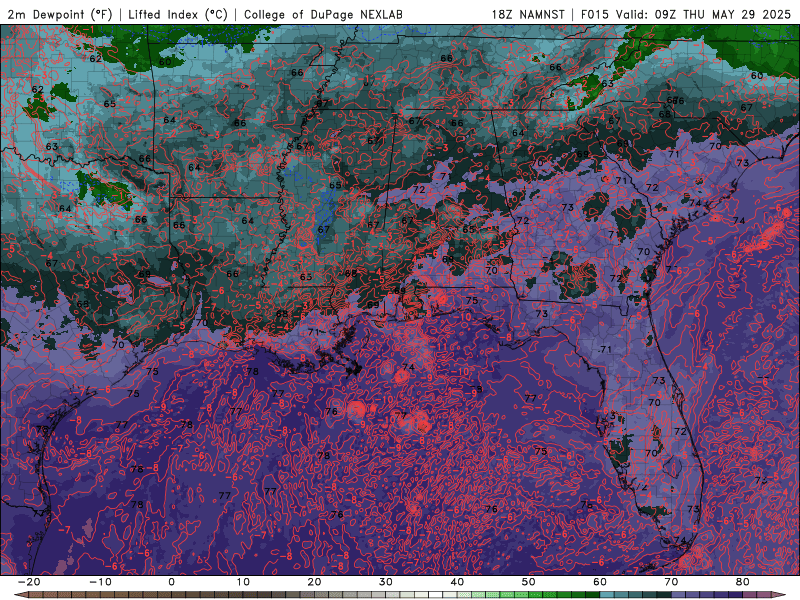Click the '-20' color scale label

(x=28, y=582)
